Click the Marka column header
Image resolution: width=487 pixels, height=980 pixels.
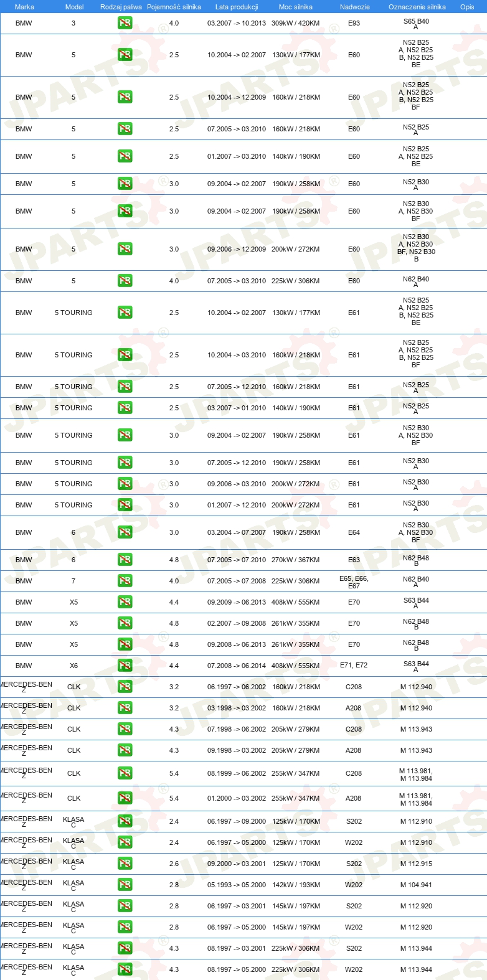coord(24,7)
